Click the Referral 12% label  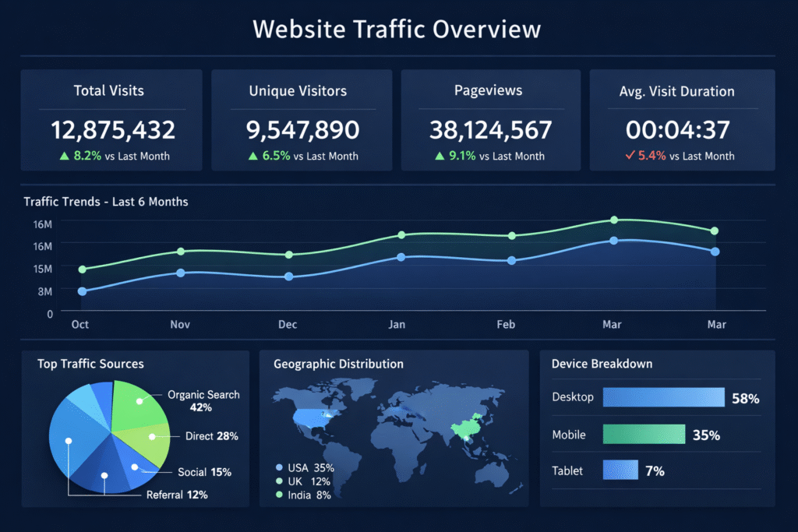coord(177,495)
